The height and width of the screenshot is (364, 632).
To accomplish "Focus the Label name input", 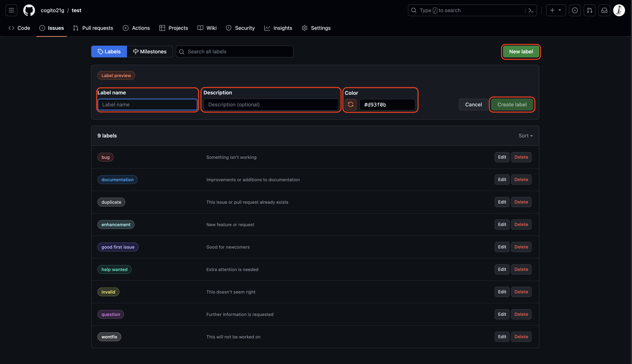I will click(147, 105).
